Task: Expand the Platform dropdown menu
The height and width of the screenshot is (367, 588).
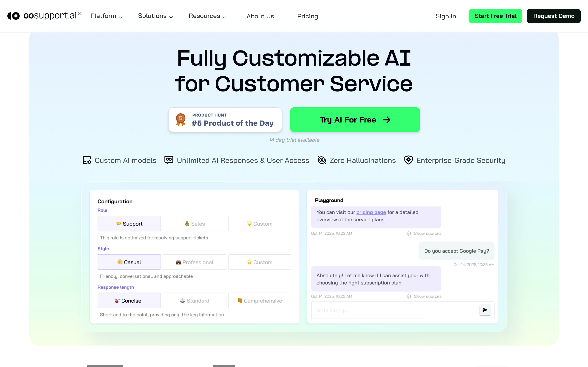Action: [106, 16]
